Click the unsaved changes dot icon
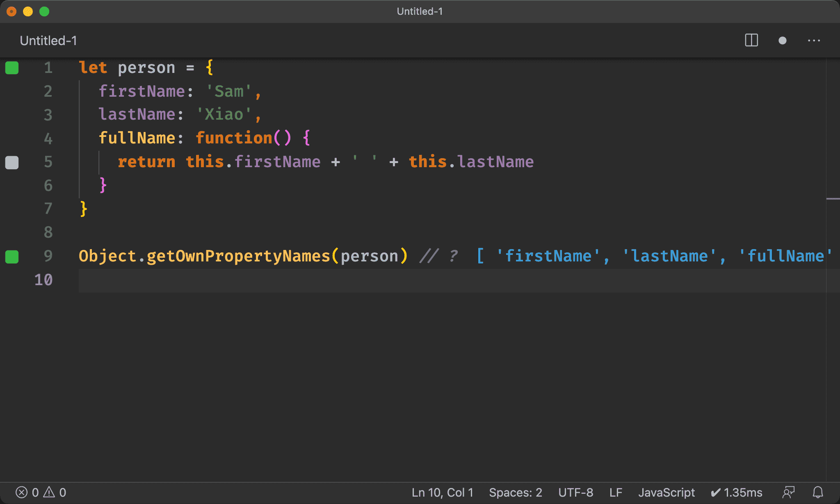840x504 pixels. click(782, 41)
